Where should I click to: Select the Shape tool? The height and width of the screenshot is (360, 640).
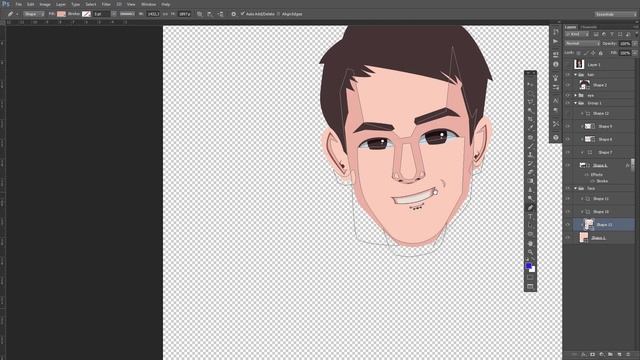[x=530, y=234]
